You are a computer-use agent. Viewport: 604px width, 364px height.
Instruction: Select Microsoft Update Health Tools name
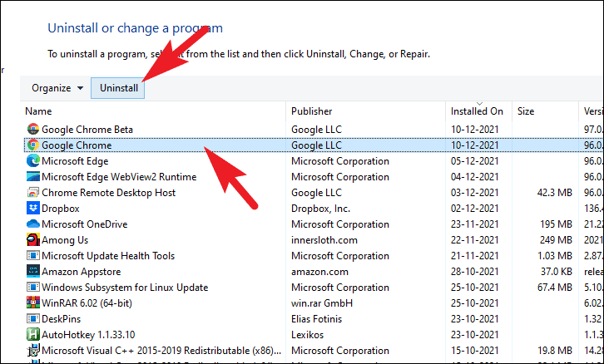click(108, 255)
